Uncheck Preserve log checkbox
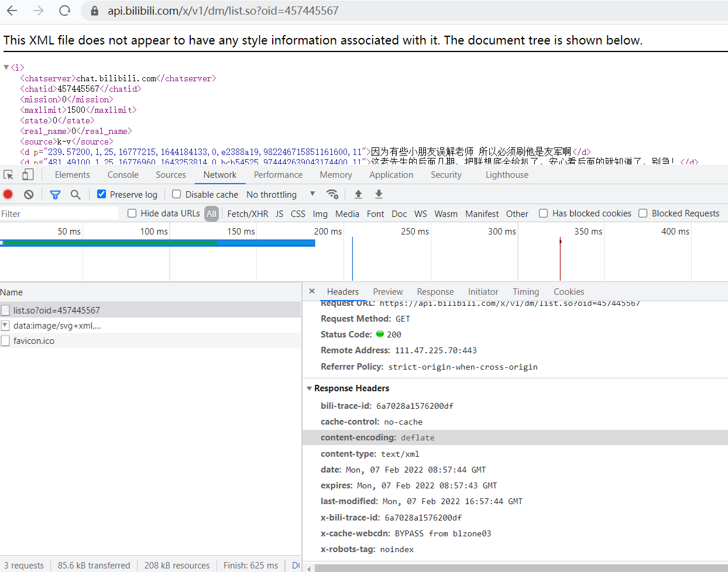728x572 pixels. (x=102, y=194)
